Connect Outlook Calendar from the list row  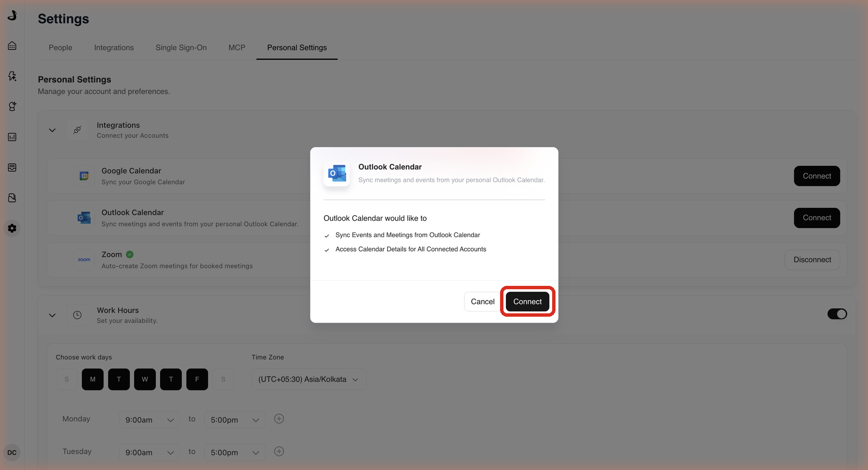click(x=817, y=218)
